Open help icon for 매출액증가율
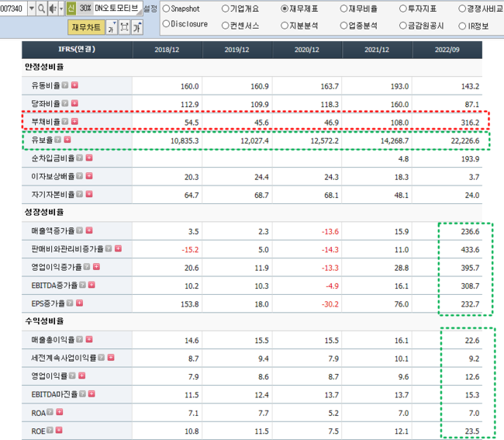This screenshot has height=440, width=504. [x=80, y=230]
